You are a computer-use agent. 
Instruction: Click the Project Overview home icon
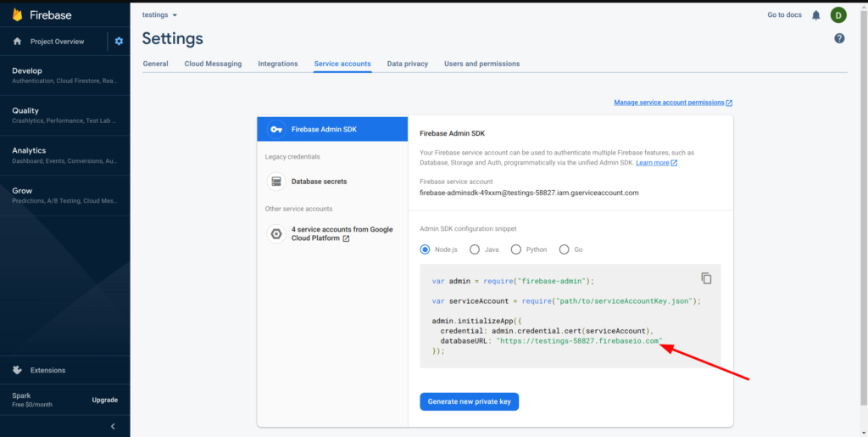coord(17,41)
